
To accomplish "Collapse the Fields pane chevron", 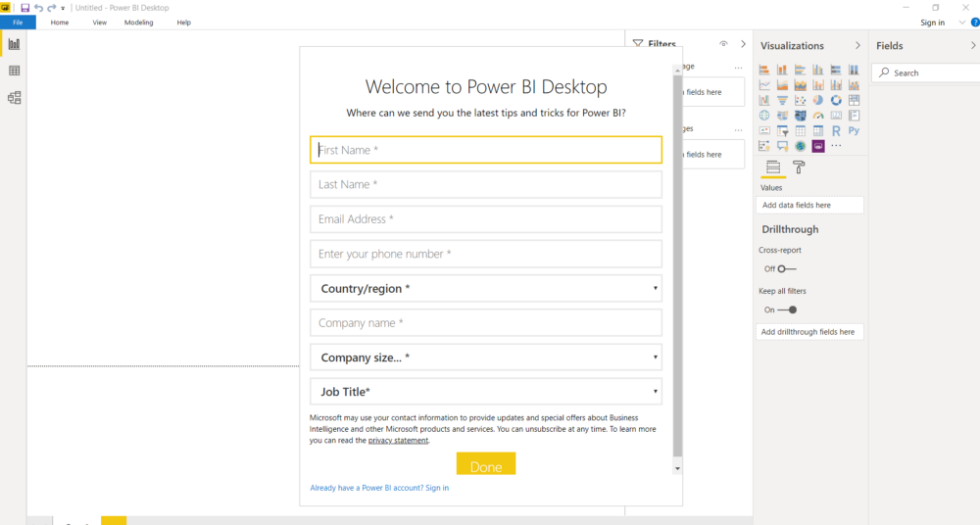I will click(973, 46).
